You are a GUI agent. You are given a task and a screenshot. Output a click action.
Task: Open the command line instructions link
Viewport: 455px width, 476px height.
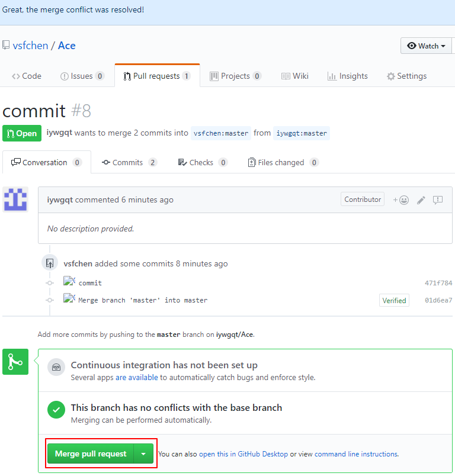[x=356, y=454]
